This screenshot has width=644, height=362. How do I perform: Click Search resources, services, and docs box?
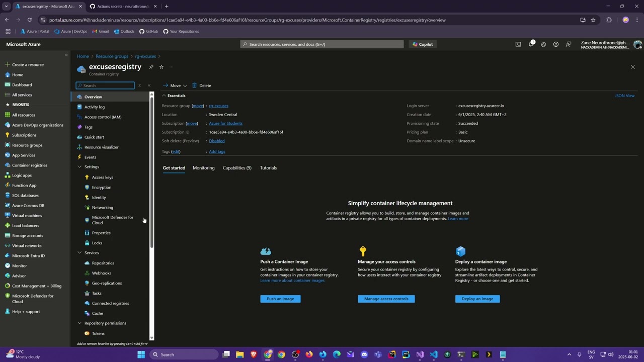point(322,44)
